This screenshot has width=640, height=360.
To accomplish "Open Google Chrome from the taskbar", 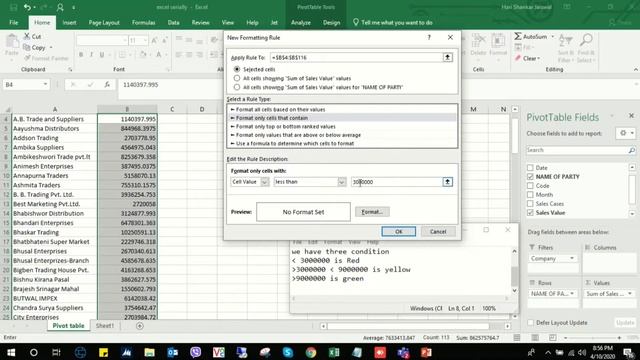I will [x=311, y=352].
